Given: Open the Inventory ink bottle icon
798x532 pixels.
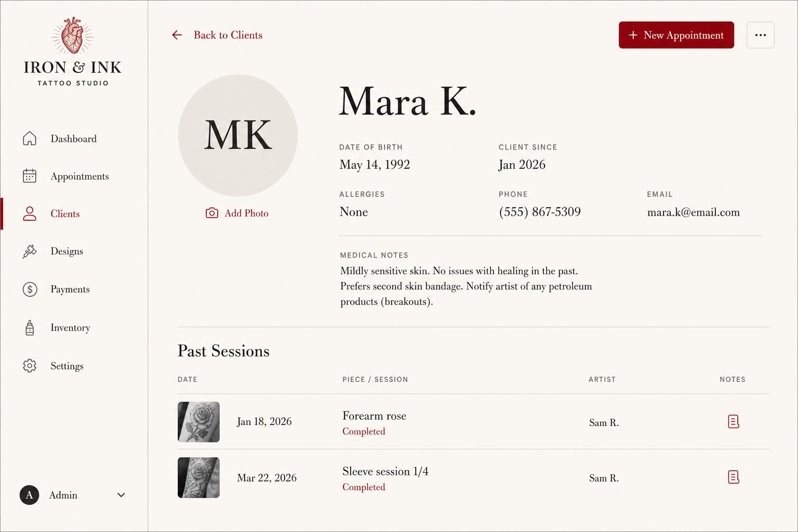Looking at the screenshot, I should tap(30, 327).
